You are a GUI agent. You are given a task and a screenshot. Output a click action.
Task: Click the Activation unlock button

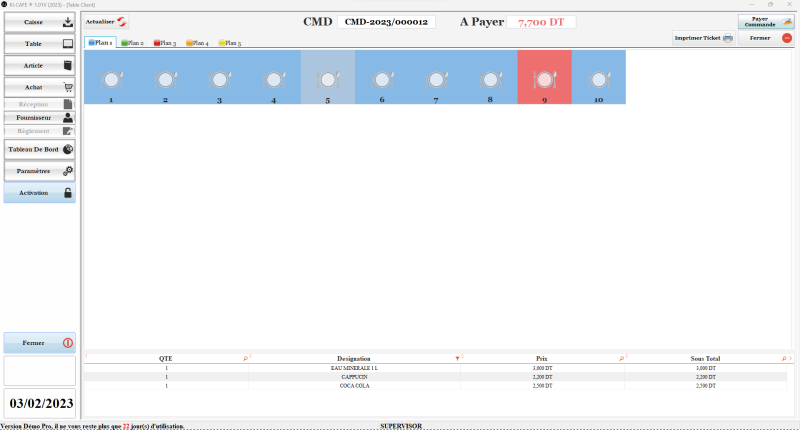(x=40, y=193)
